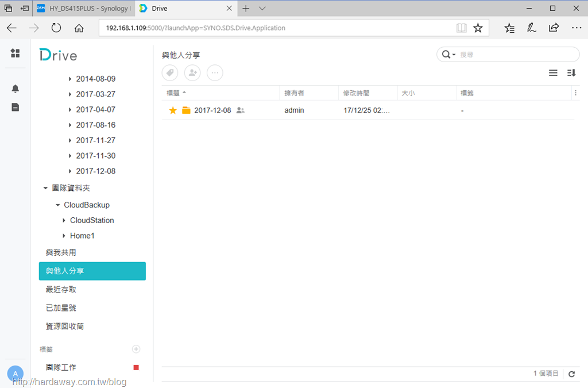Viewport: 588px width, 388px height.
Task: Sort by 標題 column header
Action: [x=220, y=93]
